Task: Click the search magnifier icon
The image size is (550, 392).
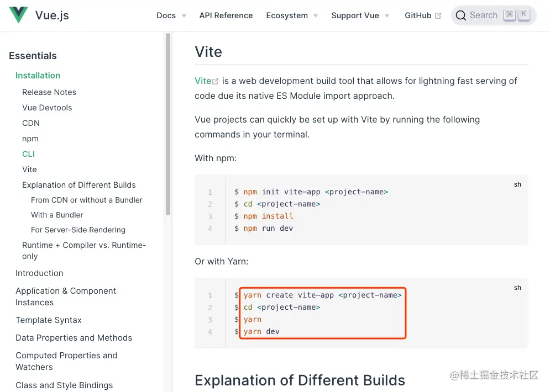Action: 461,15
